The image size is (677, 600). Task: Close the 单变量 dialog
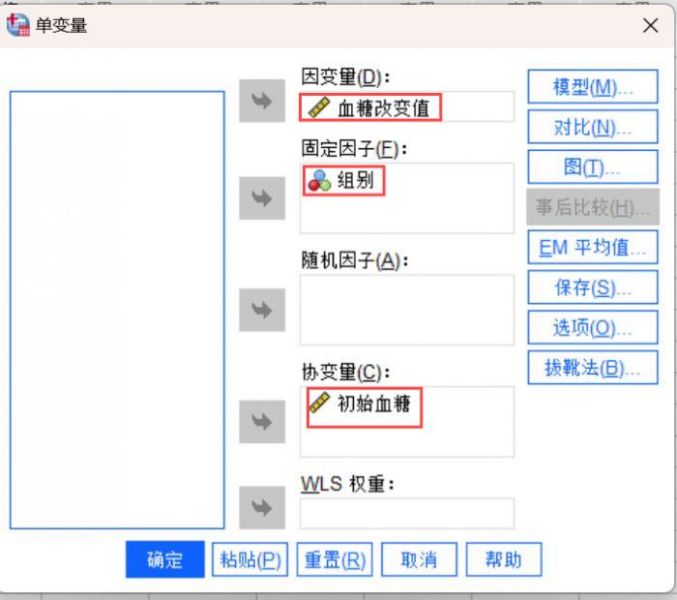pyautogui.click(x=650, y=25)
